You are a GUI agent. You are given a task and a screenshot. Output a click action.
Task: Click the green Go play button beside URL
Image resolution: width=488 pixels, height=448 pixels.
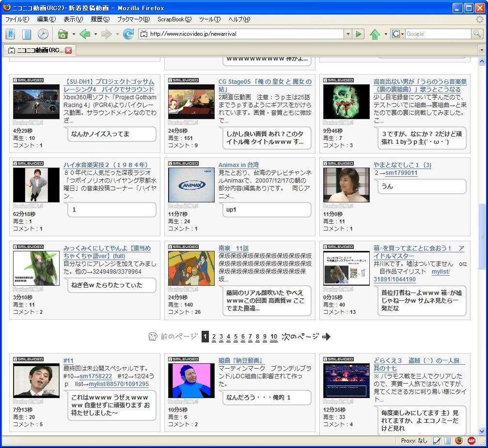click(x=359, y=34)
